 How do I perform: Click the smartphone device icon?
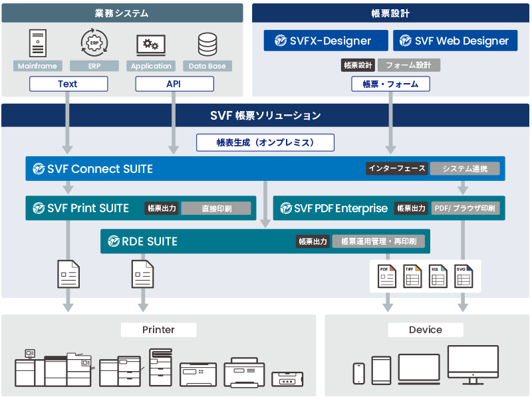(359, 373)
